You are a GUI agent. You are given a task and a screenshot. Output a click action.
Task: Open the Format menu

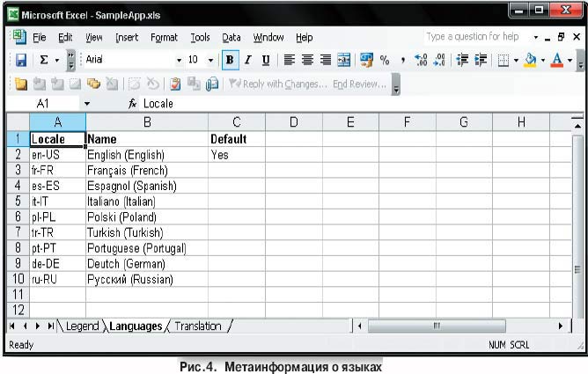[x=164, y=38]
